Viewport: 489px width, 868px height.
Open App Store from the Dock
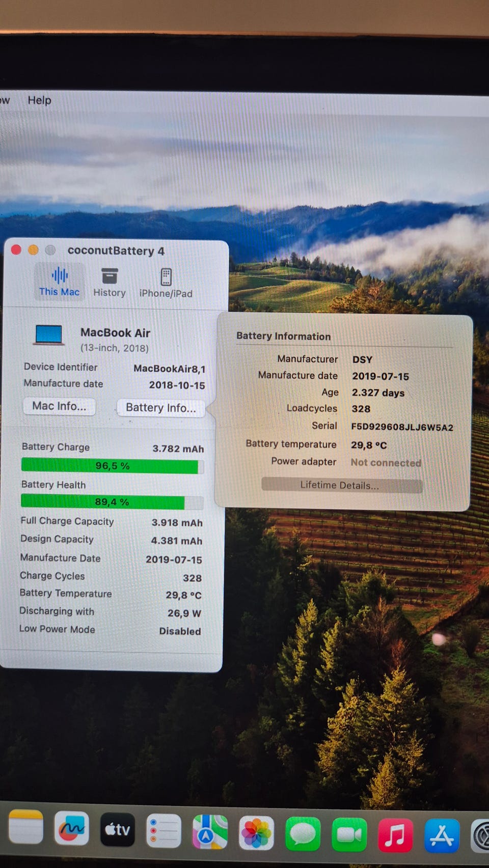coord(442,836)
